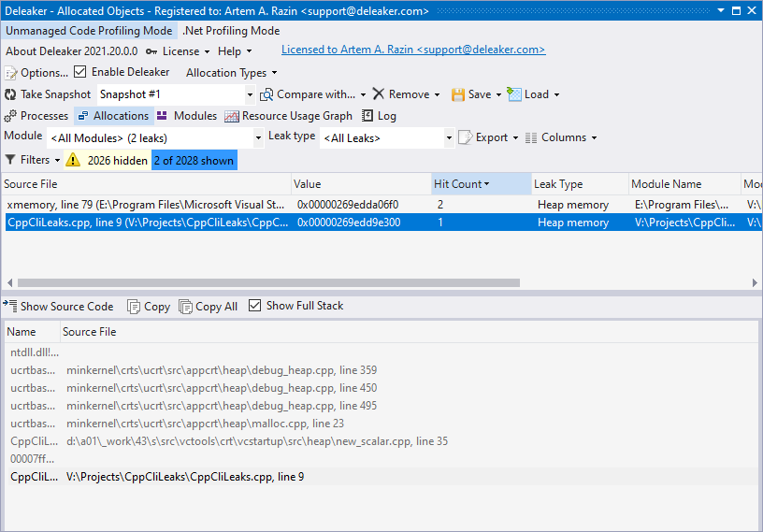The width and height of the screenshot is (763, 532).
Task: Click the Columns grid icon
Action: coord(531,137)
